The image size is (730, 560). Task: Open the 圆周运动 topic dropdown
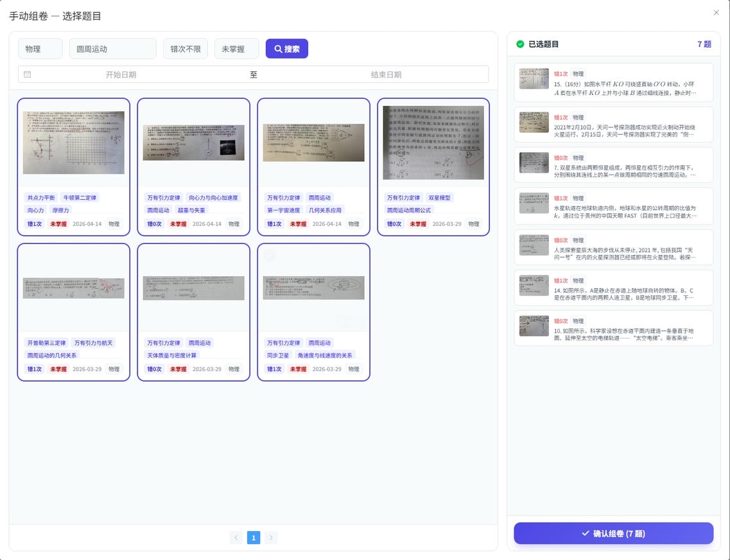[x=112, y=49]
